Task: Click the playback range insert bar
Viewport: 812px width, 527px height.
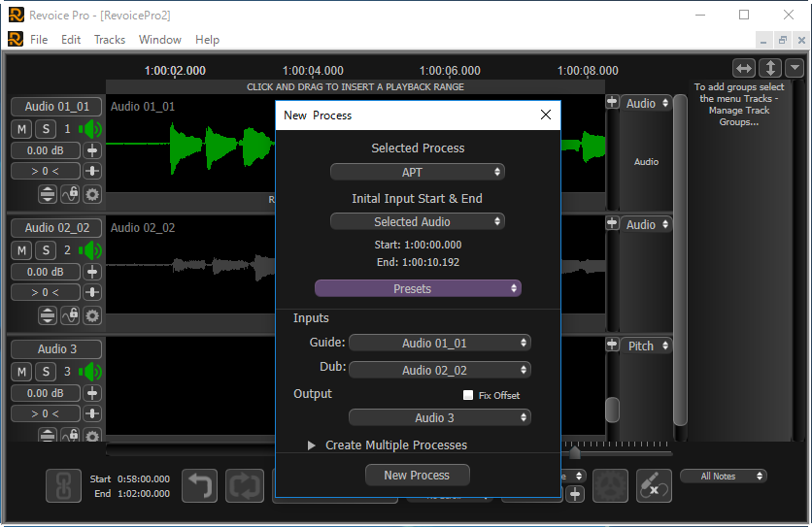Action: [x=355, y=86]
